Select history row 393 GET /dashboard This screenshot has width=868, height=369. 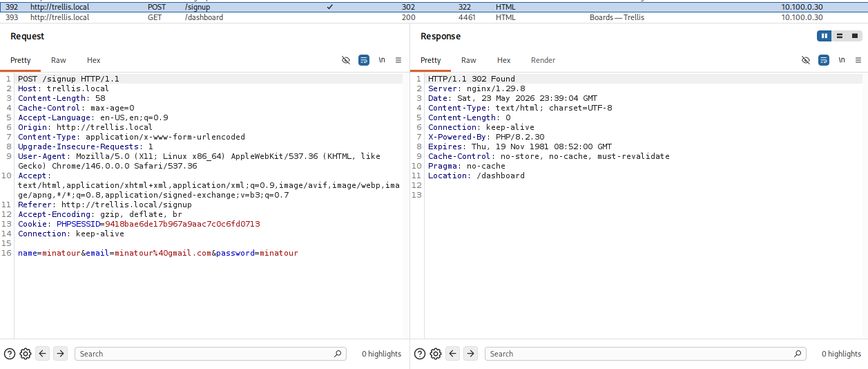point(434,17)
